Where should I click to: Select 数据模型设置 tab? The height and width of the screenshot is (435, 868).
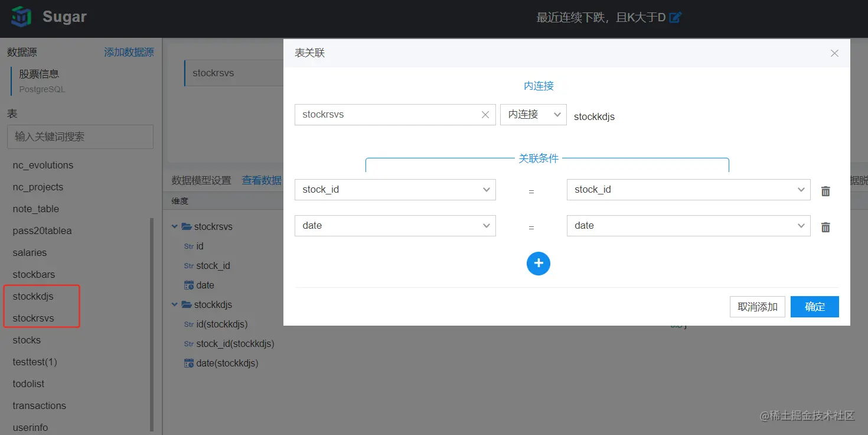(x=201, y=181)
